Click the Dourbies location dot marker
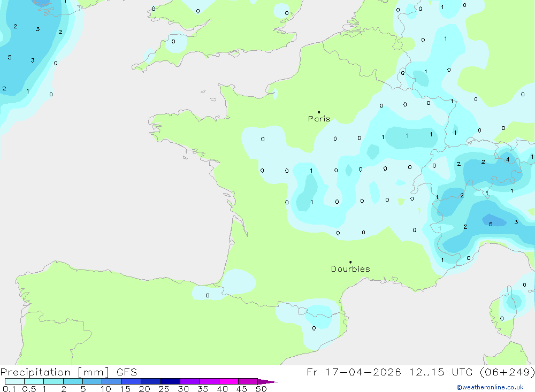 click(x=350, y=262)
